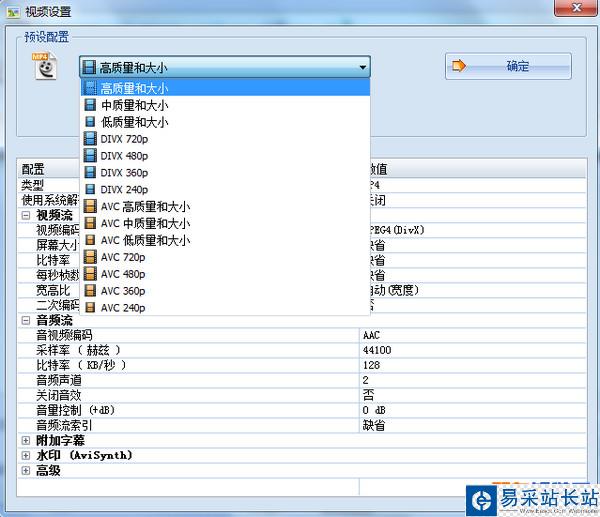600x517 pixels.
Task: Click the 采样率 (赫兹) row label
Action: [x=78, y=350]
